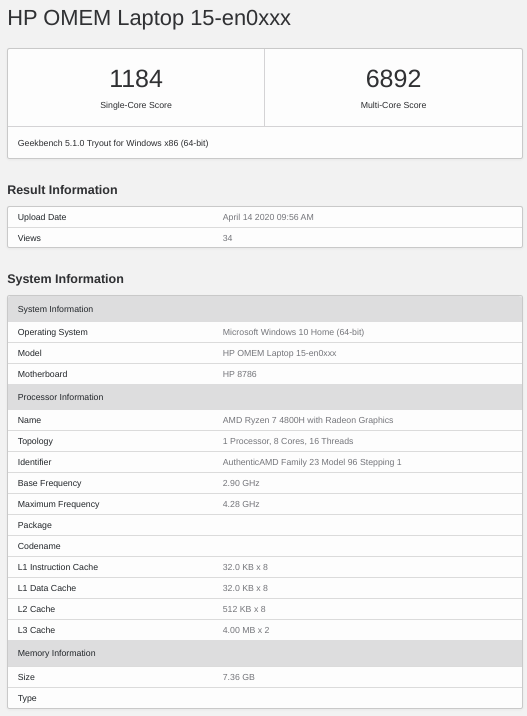Click the 'Views' row label

click(x=29, y=238)
